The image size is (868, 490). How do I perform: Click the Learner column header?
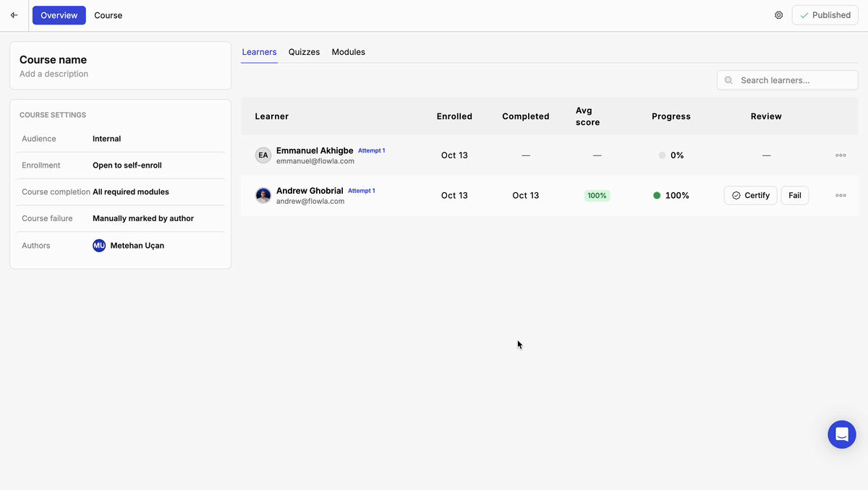[x=272, y=116]
